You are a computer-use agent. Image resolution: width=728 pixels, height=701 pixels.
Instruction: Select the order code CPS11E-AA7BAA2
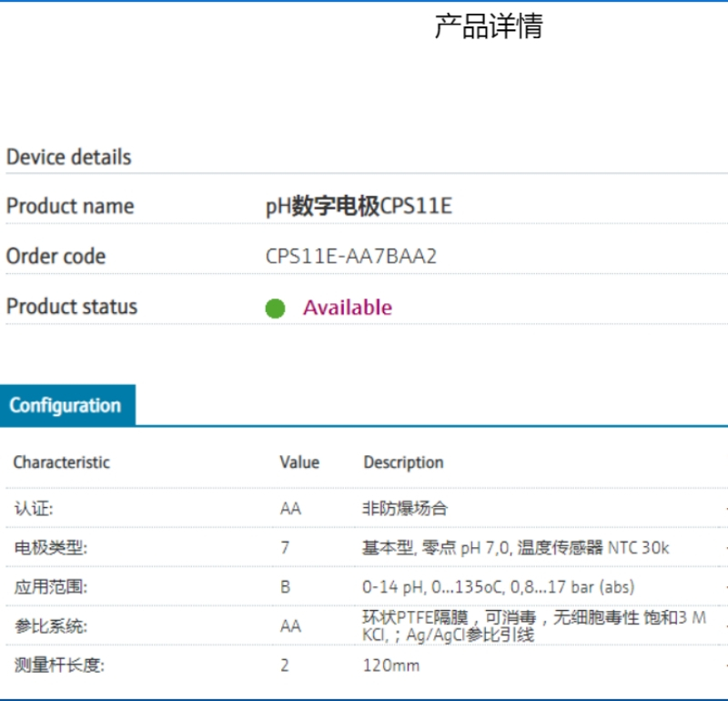click(x=350, y=257)
